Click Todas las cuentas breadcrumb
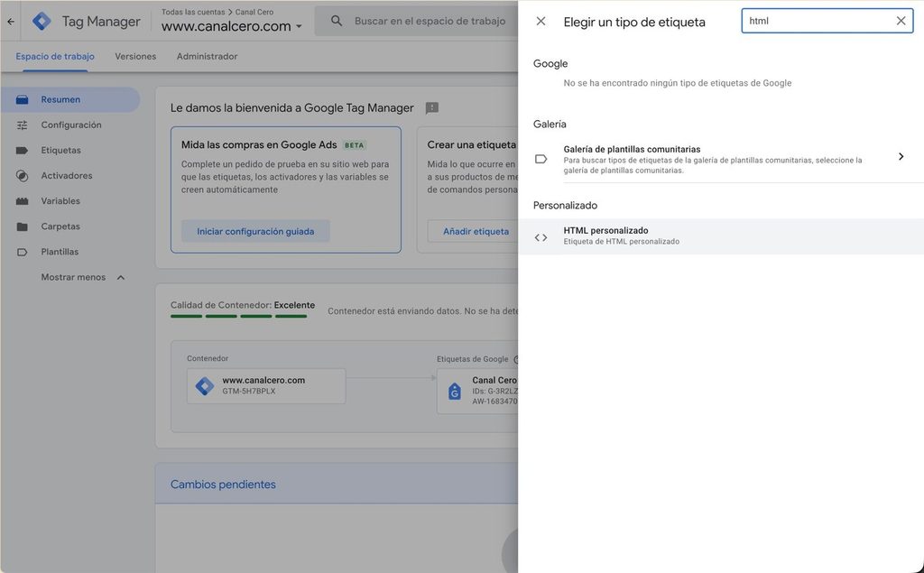The image size is (924, 573). (x=193, y=12)
